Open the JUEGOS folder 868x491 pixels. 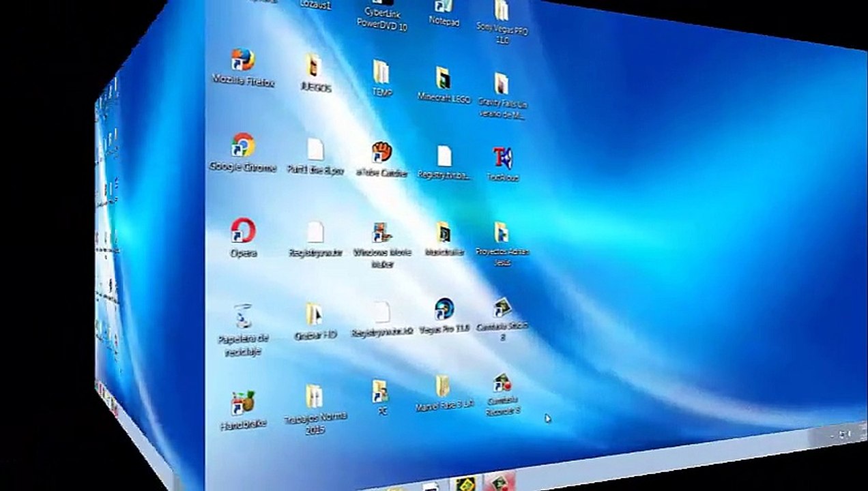[314, 67]
